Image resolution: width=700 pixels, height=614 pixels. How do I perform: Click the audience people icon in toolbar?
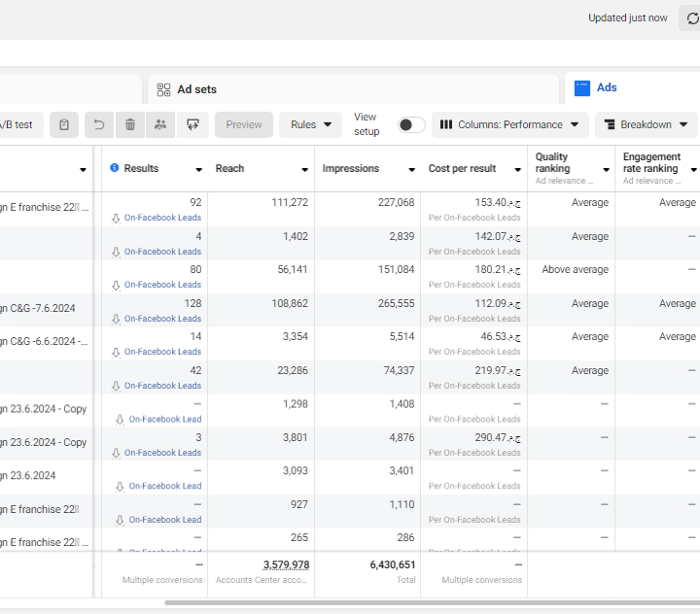tap(160, 124)
